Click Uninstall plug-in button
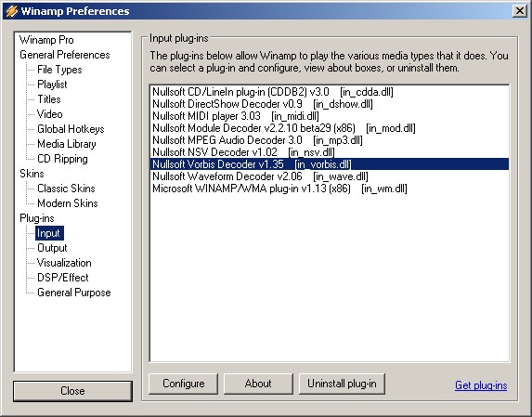Screen dimensions: 532x417 (342, 384)
